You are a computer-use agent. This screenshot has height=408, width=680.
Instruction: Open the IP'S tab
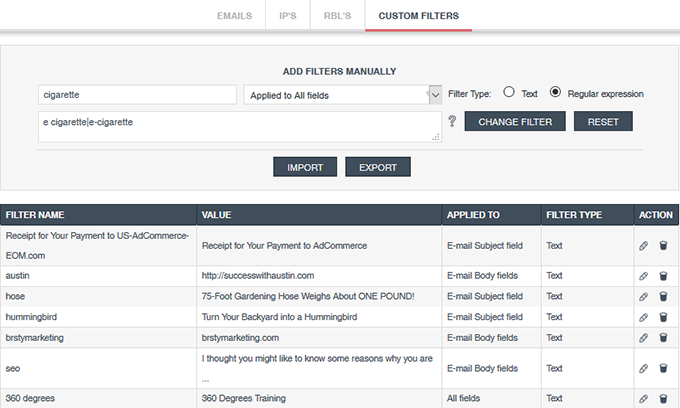tap(288, 16)
